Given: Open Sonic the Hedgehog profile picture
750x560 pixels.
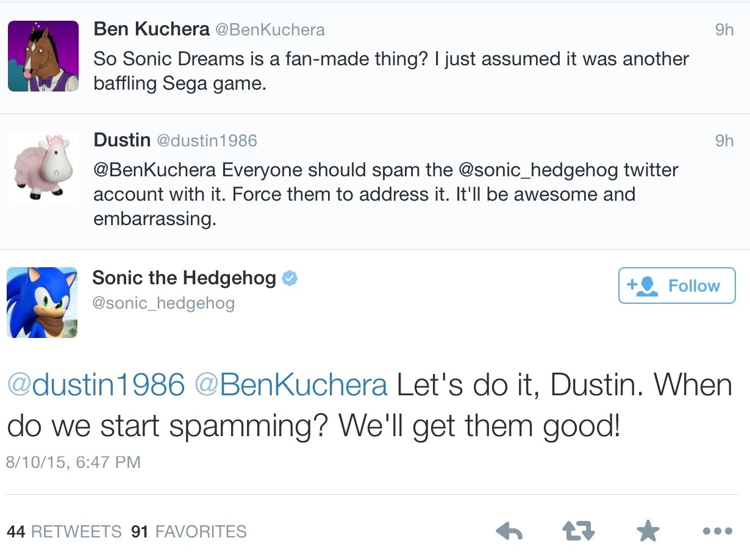Looking at the screenshot, I should click(x=42, y=303).
